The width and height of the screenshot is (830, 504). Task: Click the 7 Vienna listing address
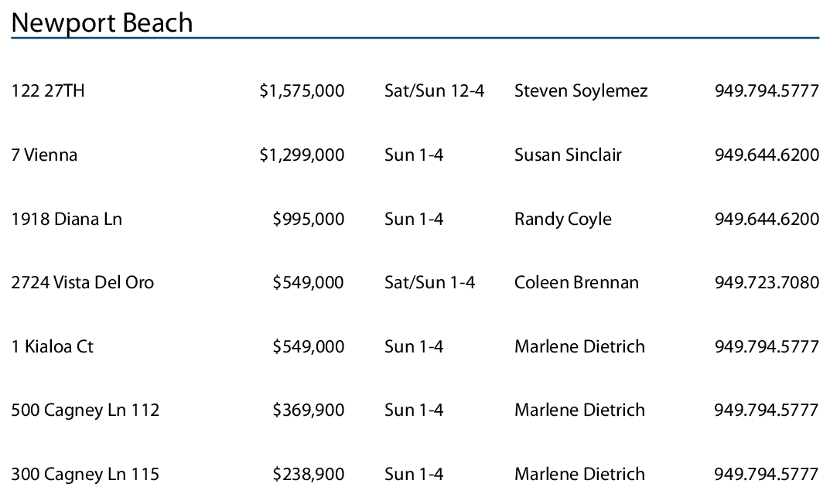pyautogui.click(x=44, y=155)
